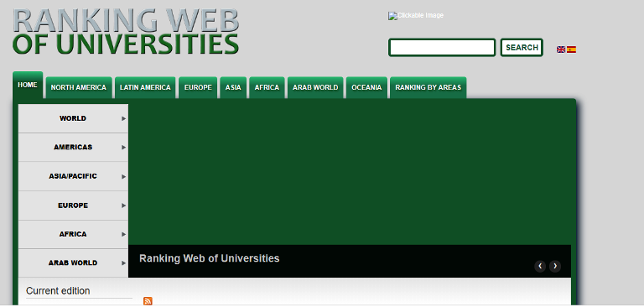Open the orange RSS feed icon

click(x=148, y=301)
